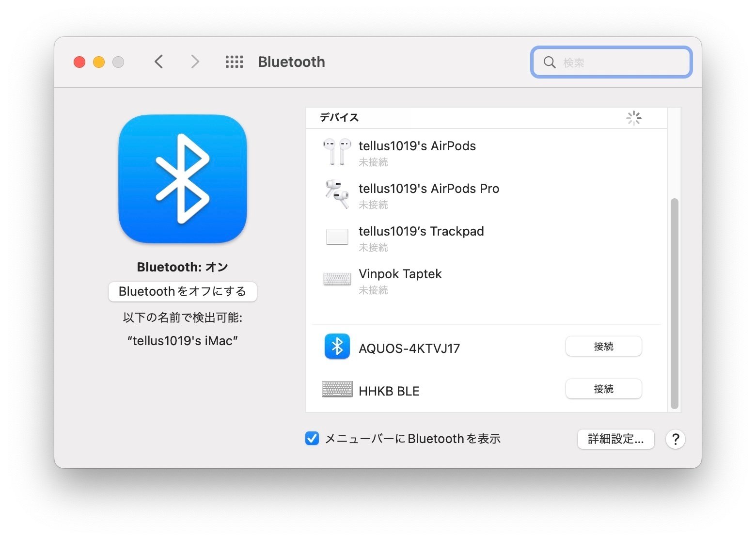This screenshot has width=756, height=540.
Task: Select the AirPods Pro device icon
Action: pyautogui.click(x=337, y=194)
